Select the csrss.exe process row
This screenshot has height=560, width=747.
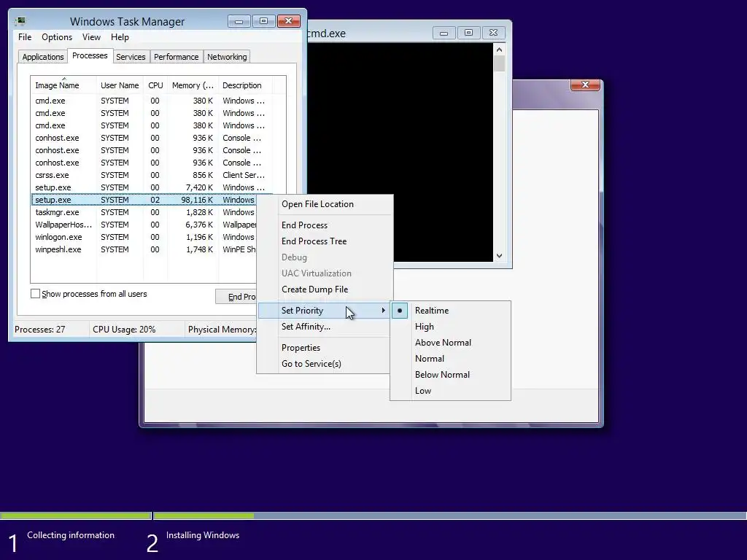point(152,175)
